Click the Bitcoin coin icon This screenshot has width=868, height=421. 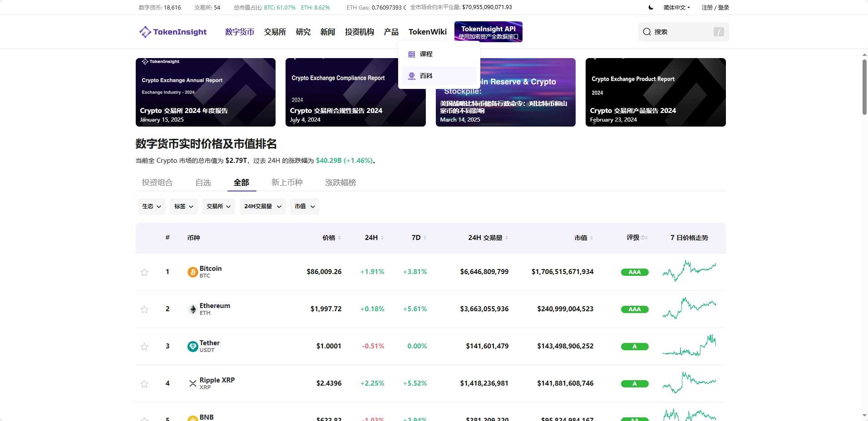click(x=192, y=272)
